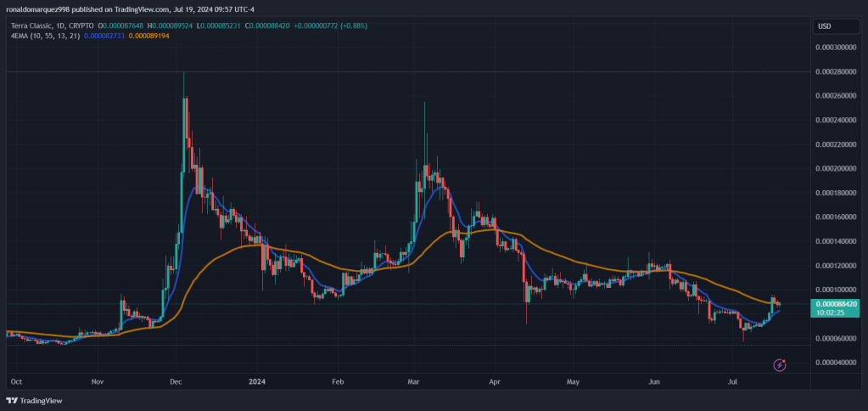This screenshot has height=411, width=868.
Task: Click the 0.000120000 price axis label
Action: (x=837, y=265)
